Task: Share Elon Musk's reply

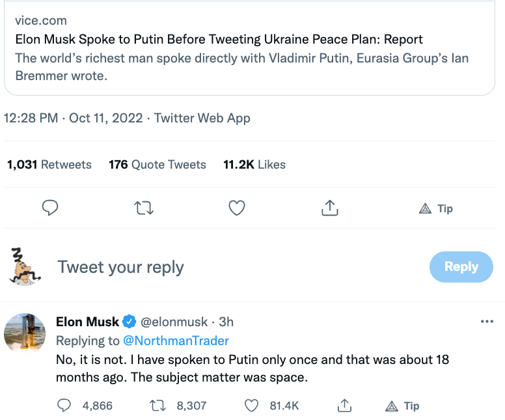Action: coord(345,406)
